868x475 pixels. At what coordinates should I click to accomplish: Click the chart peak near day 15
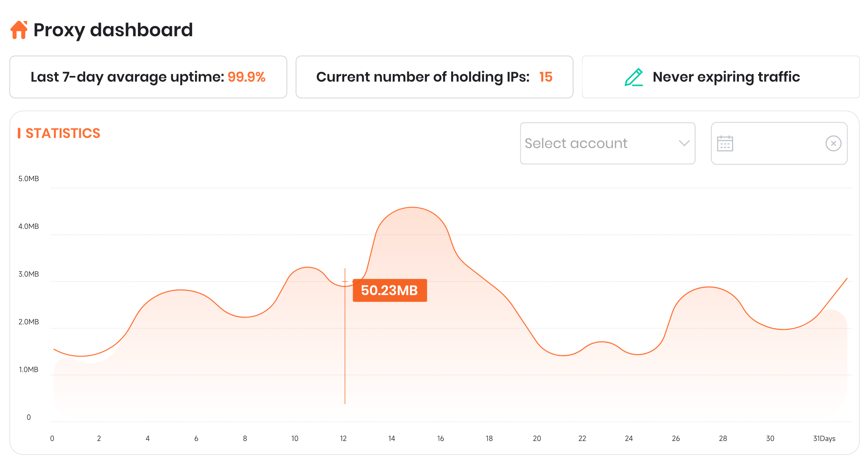(412, 208)
